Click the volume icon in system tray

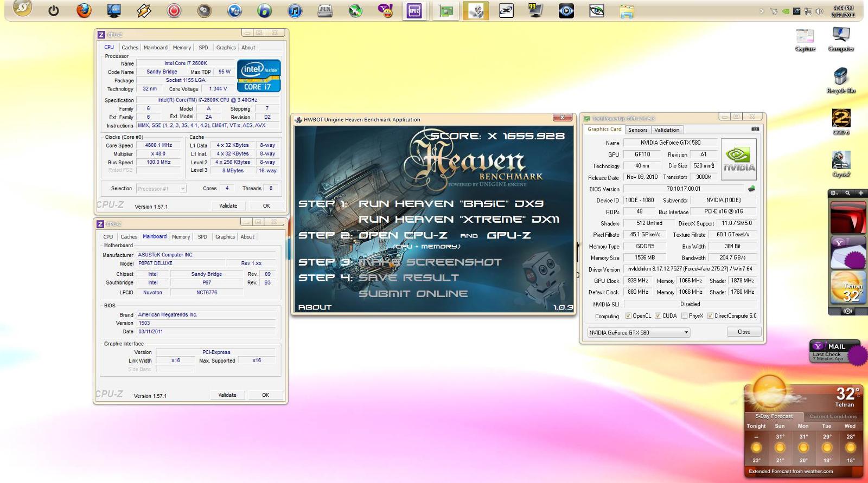click(x=819, y=11)
